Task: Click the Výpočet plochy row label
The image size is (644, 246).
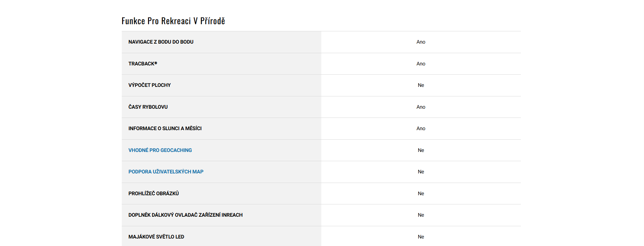Action: (x=149, y=85)
